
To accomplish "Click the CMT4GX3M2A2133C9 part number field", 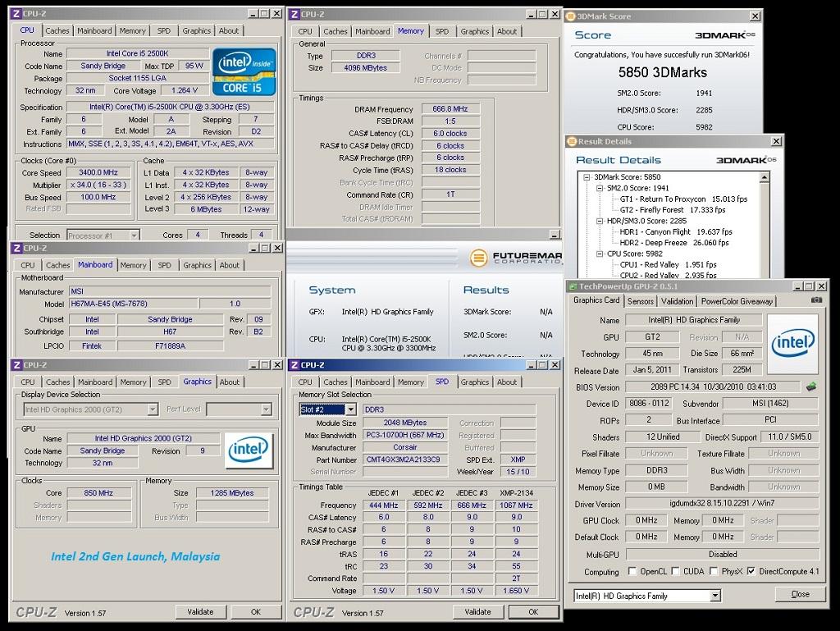I will coord(405,460).
